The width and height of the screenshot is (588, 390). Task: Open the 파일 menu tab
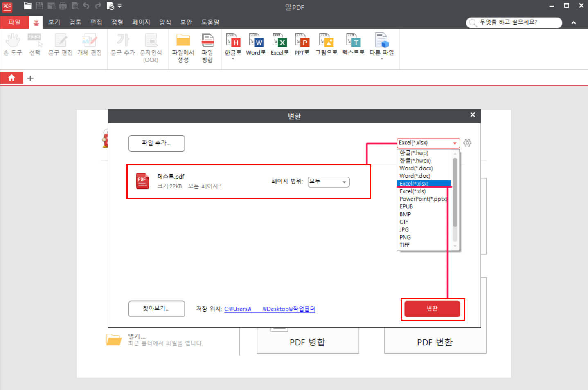point(14,22)
